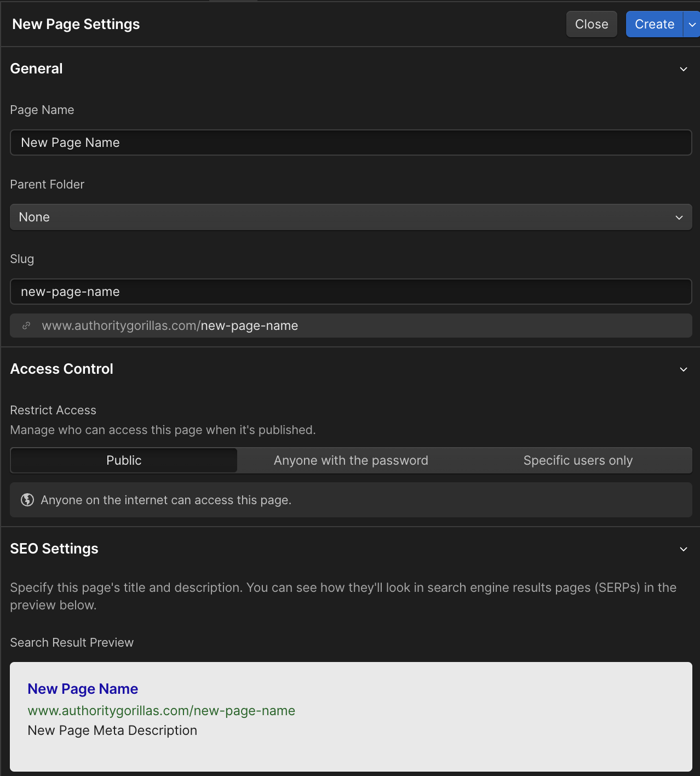Open the Parent Folder None dropdown
This screenshot has width=700, height=776.
point(351,217)
